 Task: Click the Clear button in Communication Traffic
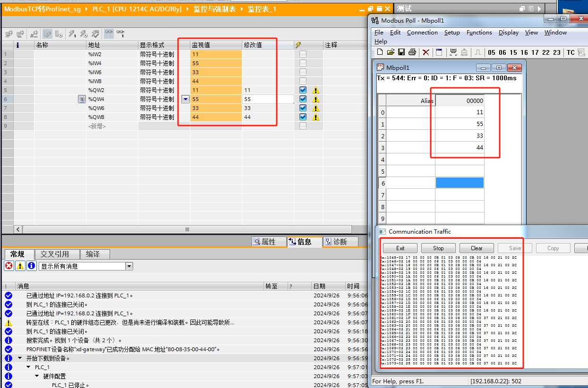(477, 248)
